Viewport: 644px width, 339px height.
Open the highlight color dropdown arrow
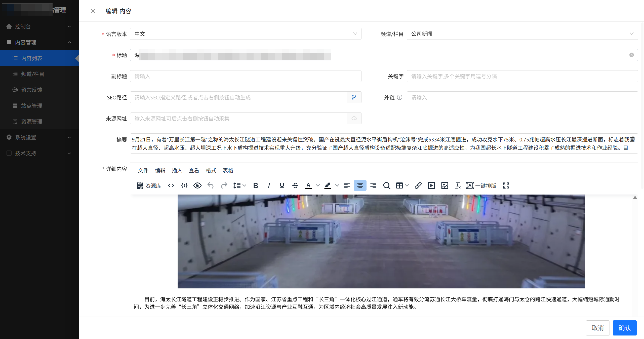tap(337, 186)
